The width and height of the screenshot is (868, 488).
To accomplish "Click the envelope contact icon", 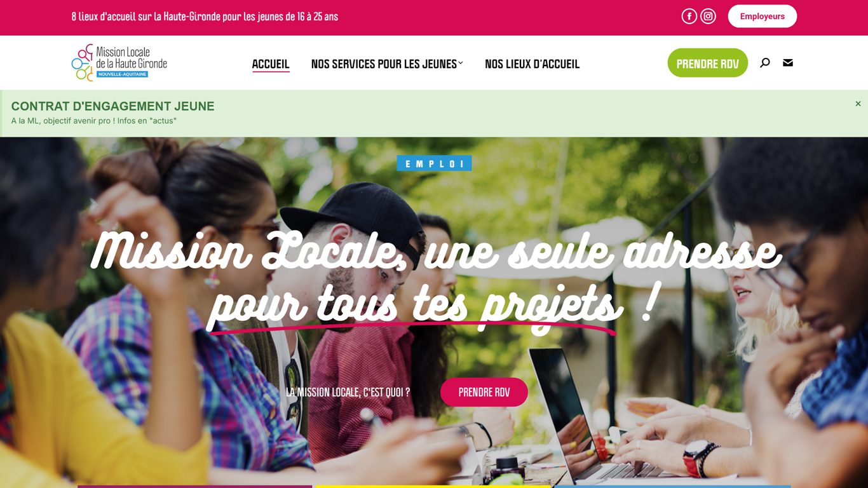I will pyautogui.click(x=788, y=62).
